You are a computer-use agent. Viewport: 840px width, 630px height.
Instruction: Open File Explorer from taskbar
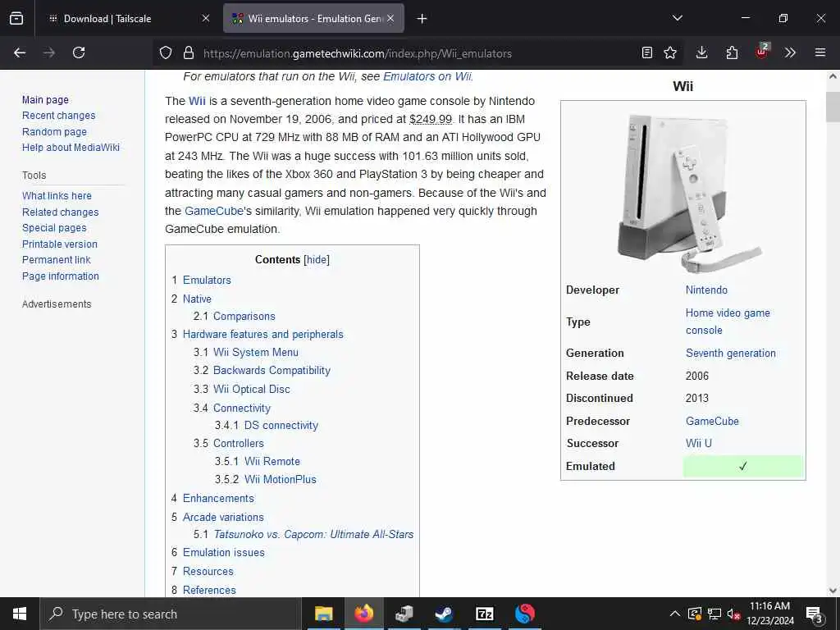coord(323,614)
